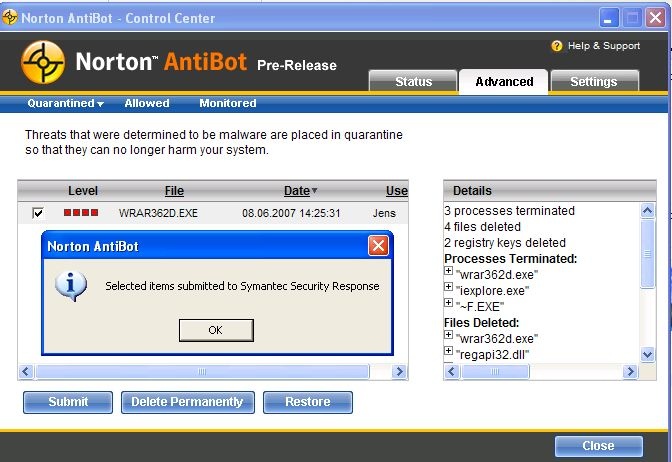Click the Details panel down scroll arrow

(x=648, y=354)
